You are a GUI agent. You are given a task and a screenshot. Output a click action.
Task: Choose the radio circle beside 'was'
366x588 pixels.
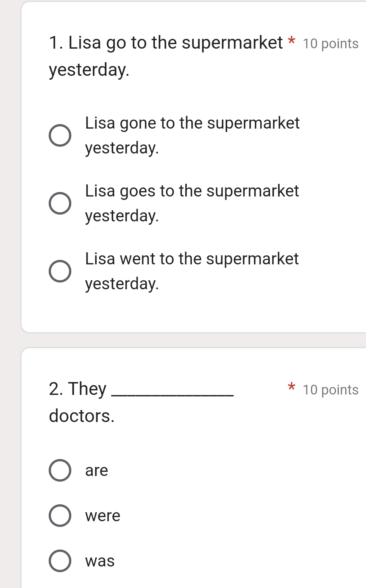[60, 561]
